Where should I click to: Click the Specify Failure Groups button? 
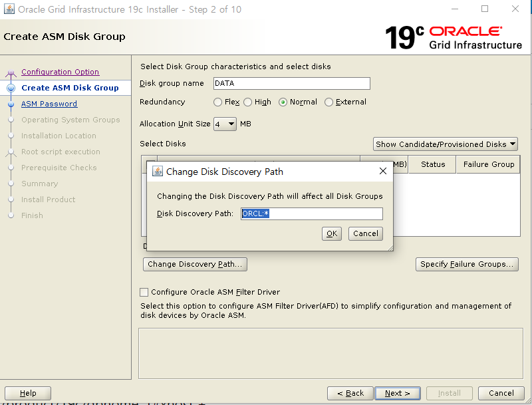467,264
